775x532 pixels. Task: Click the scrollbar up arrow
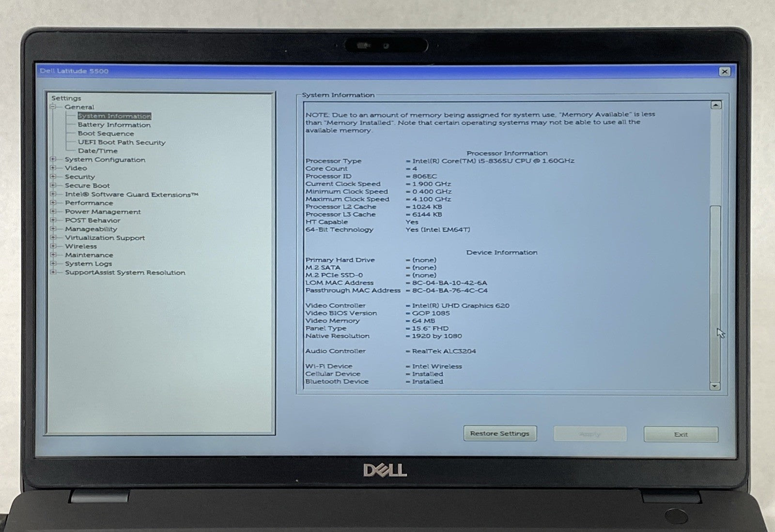coord(715,105)
